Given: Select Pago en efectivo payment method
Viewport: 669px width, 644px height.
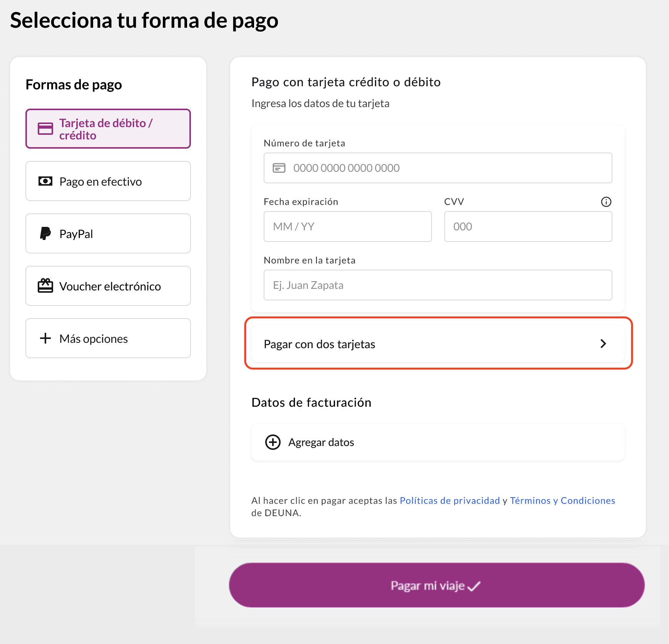Looking at the screenshot, I should (x=108, y=181).
